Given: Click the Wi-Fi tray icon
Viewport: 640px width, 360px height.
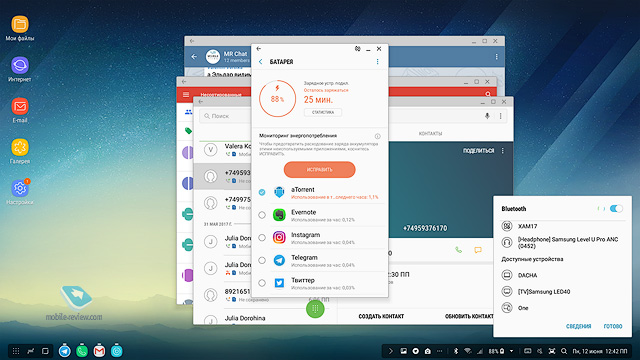Looking at the screenshot, I should 468,351.
